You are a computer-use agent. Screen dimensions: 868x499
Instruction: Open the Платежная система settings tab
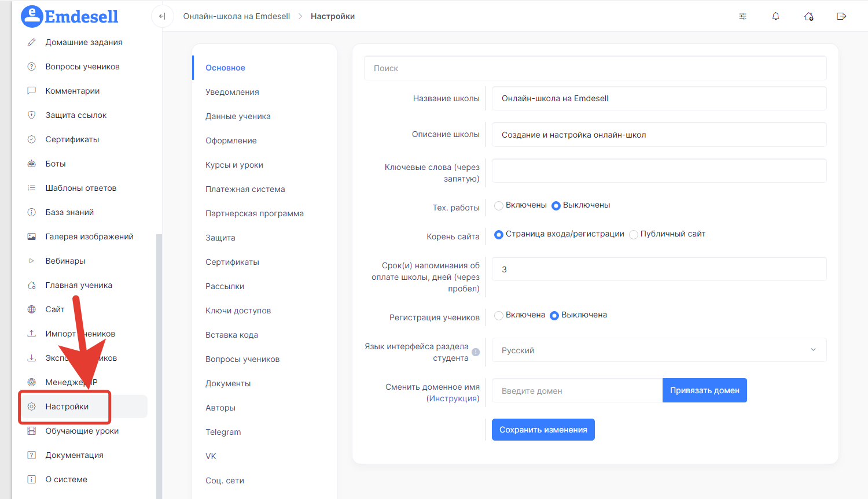(x=245, y=189)
